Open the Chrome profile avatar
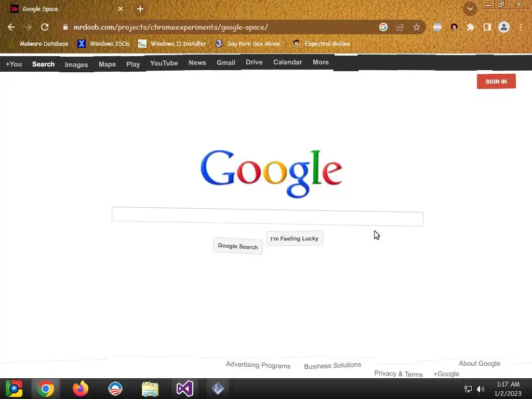 coord(504,27)
